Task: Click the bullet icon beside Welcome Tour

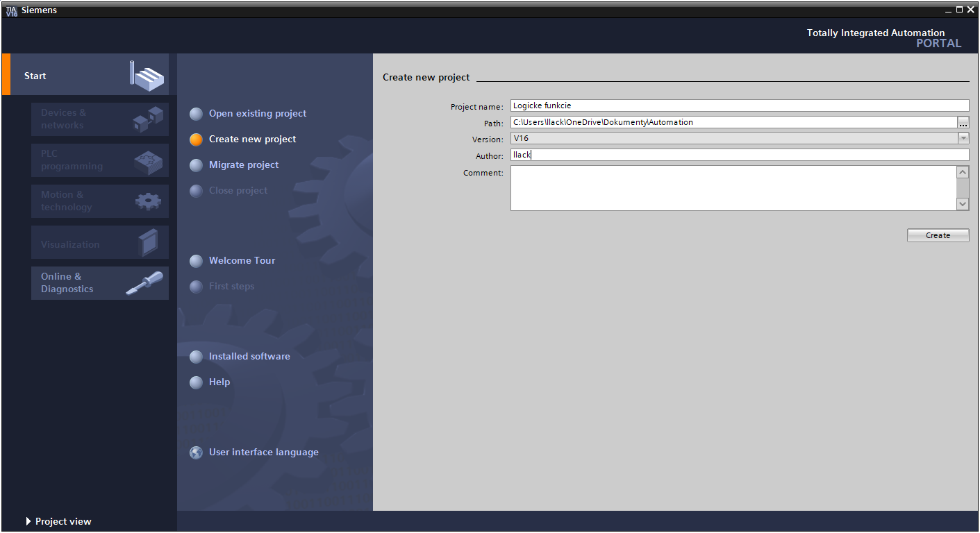Action: tap(197, 261)
